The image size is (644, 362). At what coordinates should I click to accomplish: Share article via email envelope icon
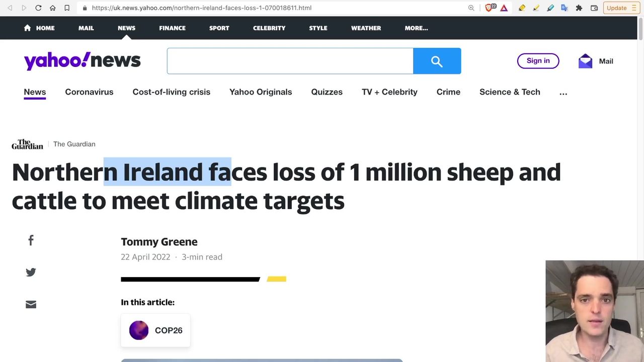tap(31, 304)
